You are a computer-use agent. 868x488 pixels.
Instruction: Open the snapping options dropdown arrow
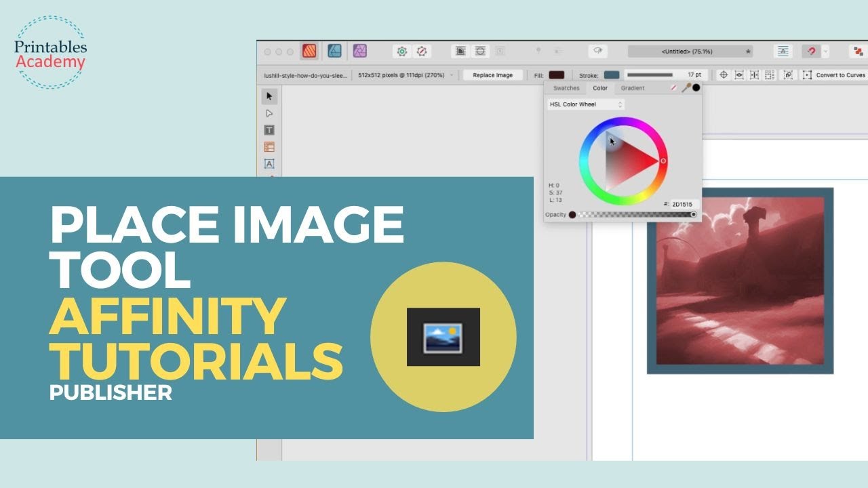click(x=825, y=51)
